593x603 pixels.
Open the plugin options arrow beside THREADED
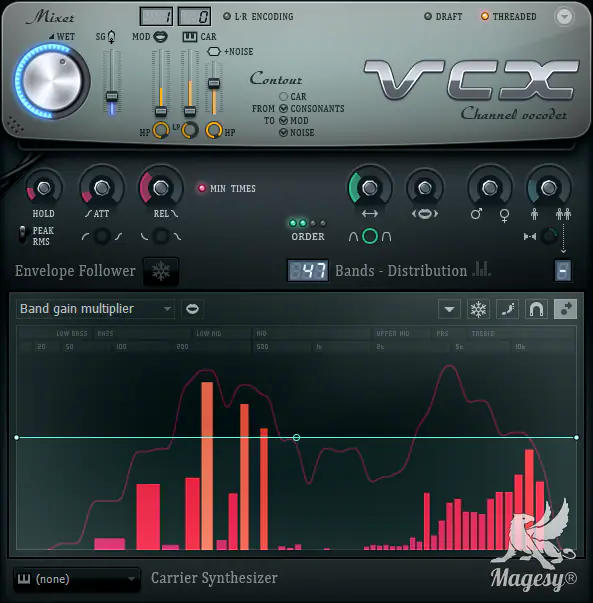[564, 17]
